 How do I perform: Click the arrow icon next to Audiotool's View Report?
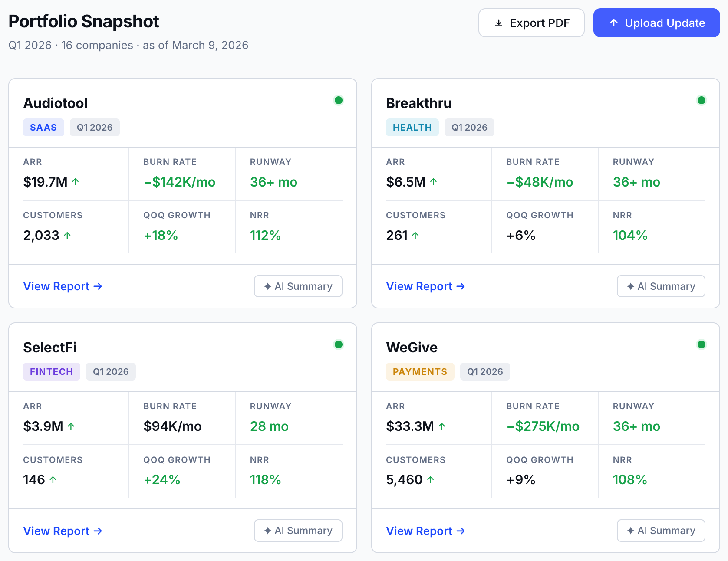[x=98, y=286]
